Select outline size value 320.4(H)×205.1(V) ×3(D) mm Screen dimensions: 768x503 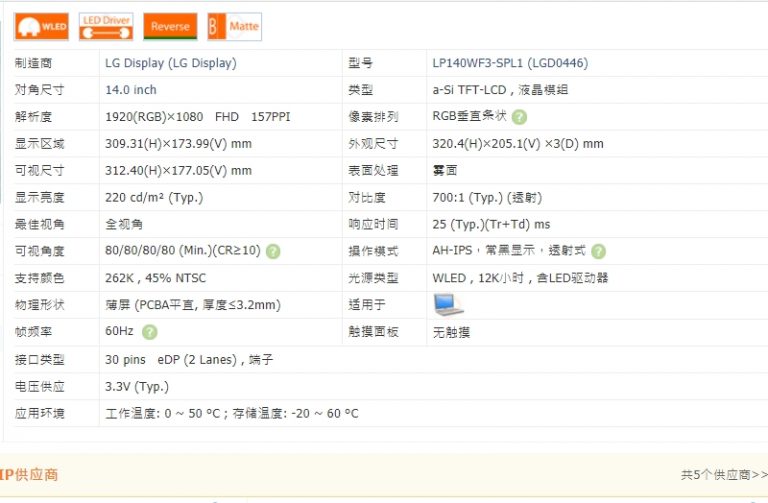click(518, 144)
